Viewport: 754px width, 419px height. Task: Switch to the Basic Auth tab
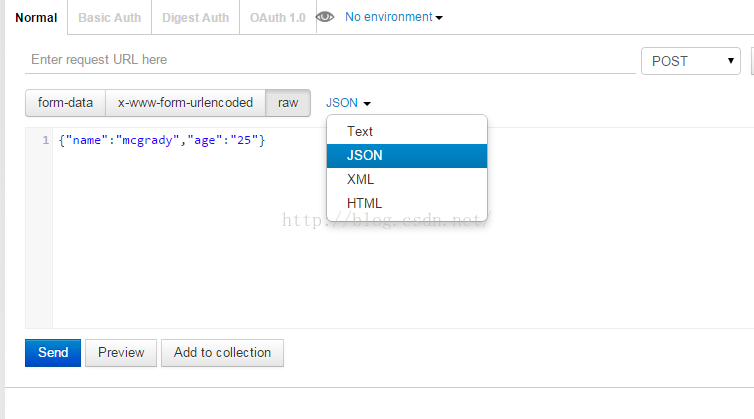click(x=110, y=18)
